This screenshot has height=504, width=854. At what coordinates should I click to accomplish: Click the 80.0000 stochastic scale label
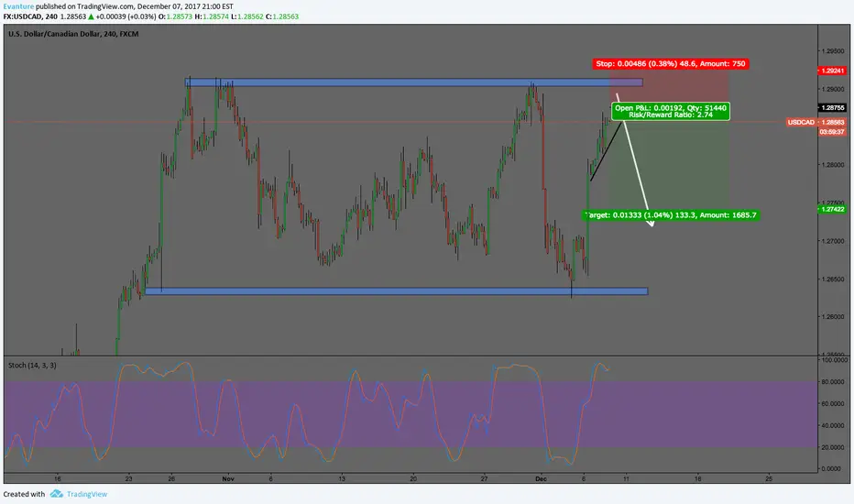835,382
